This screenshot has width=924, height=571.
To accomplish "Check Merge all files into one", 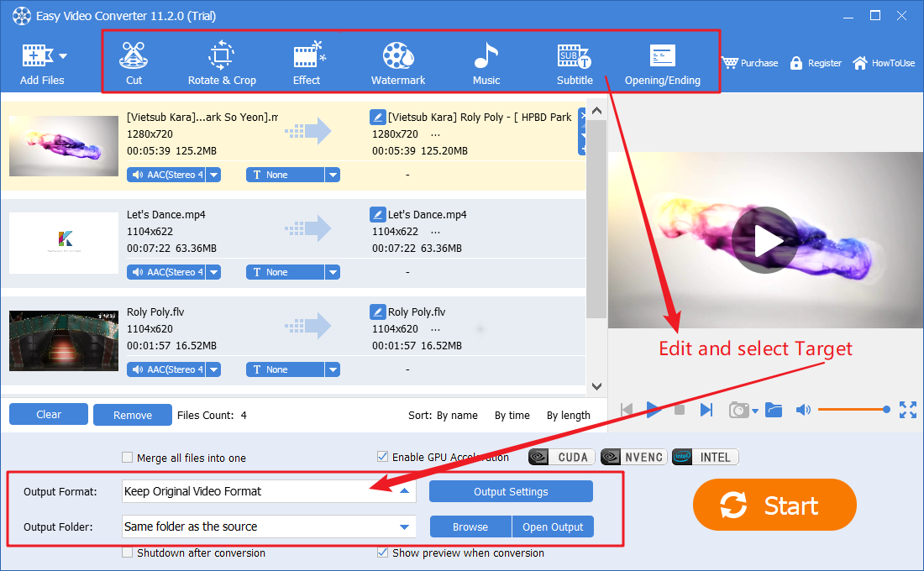I will pos(127,458).
